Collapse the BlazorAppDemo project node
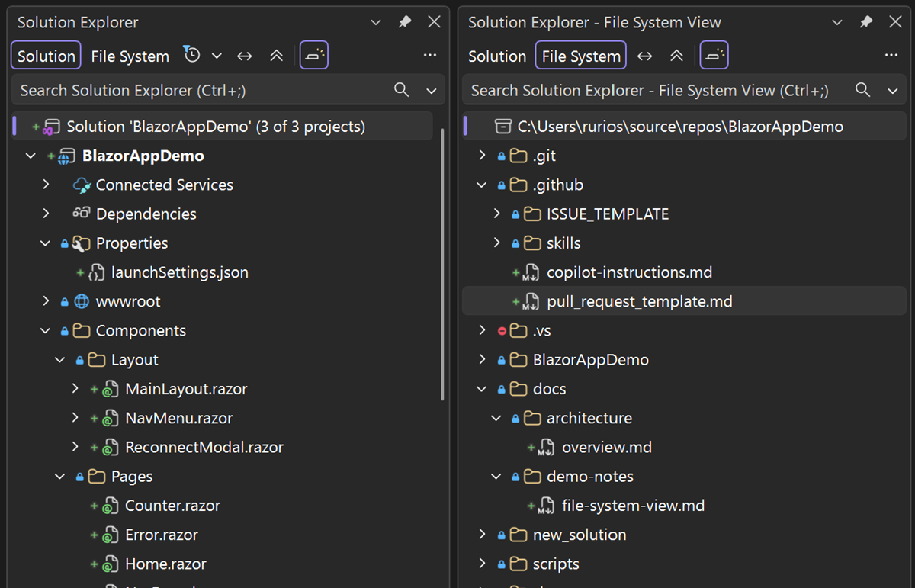This screenshot has width=915, height=588. [x=30, y=156]
